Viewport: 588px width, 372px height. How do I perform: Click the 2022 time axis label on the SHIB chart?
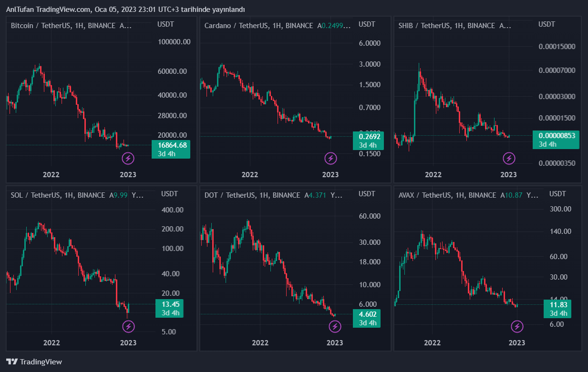point(433,175)
